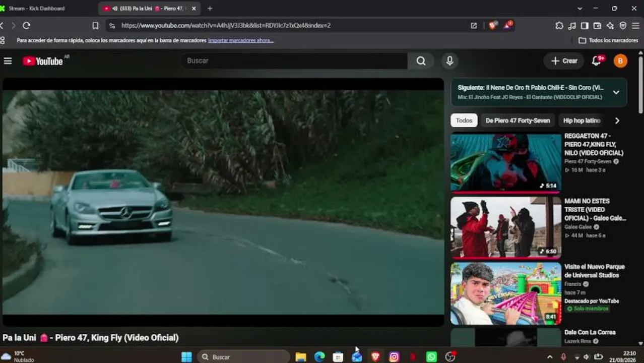Select De Piero 47 Forty-Seven chip

[518, 120]
